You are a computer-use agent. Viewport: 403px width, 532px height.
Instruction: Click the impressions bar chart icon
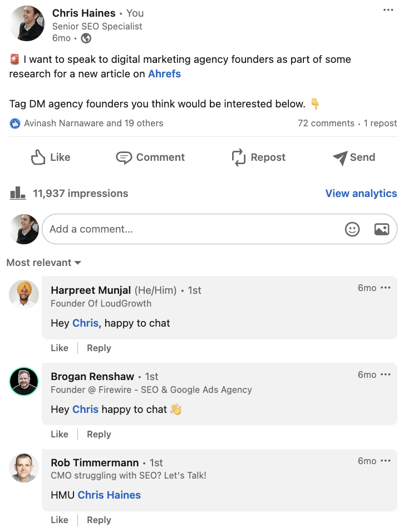(17, 193)
